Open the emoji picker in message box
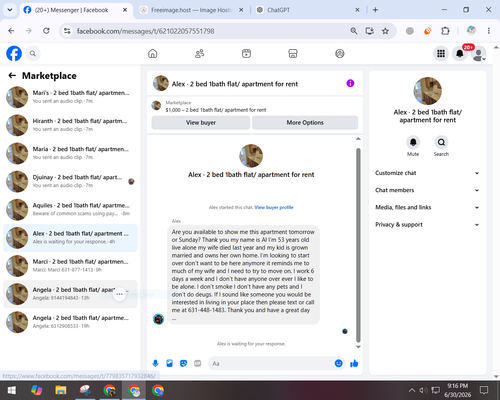 [338, 363]
